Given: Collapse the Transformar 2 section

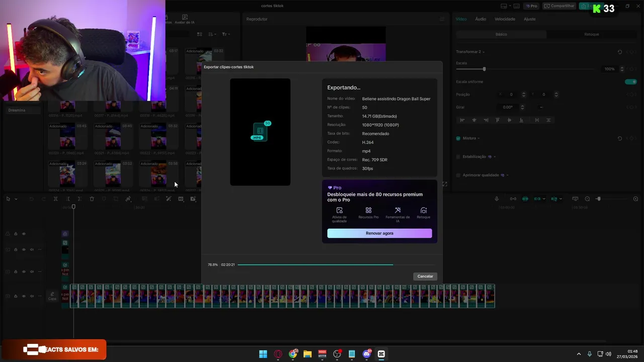Looking at the screenshot, I should click(484, 52).
